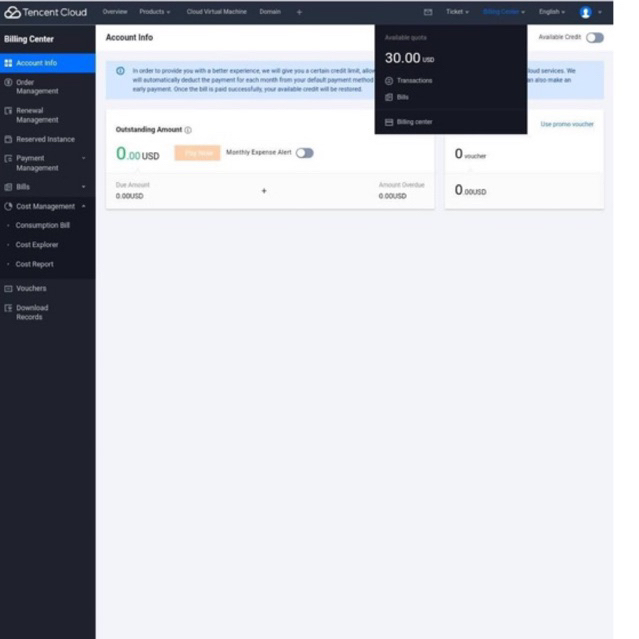
Task: Click the Pay Now button
Action: coord(197,153)
